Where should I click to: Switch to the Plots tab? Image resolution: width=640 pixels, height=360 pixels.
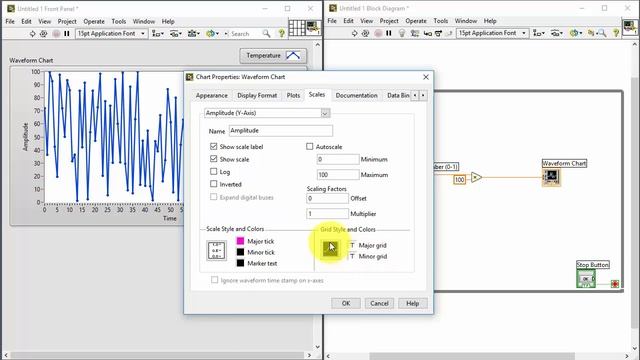coord(293,96)
